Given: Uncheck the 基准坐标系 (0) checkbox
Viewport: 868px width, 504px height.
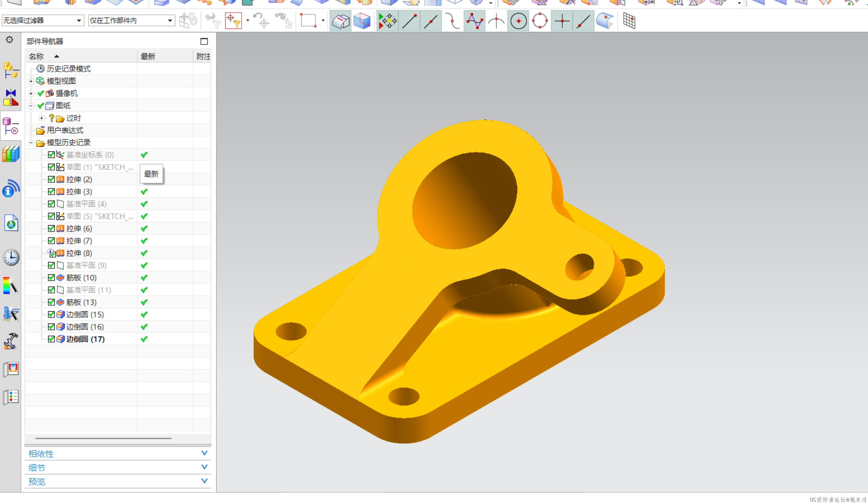Looking at the screenshot, I should pos(51,155).
